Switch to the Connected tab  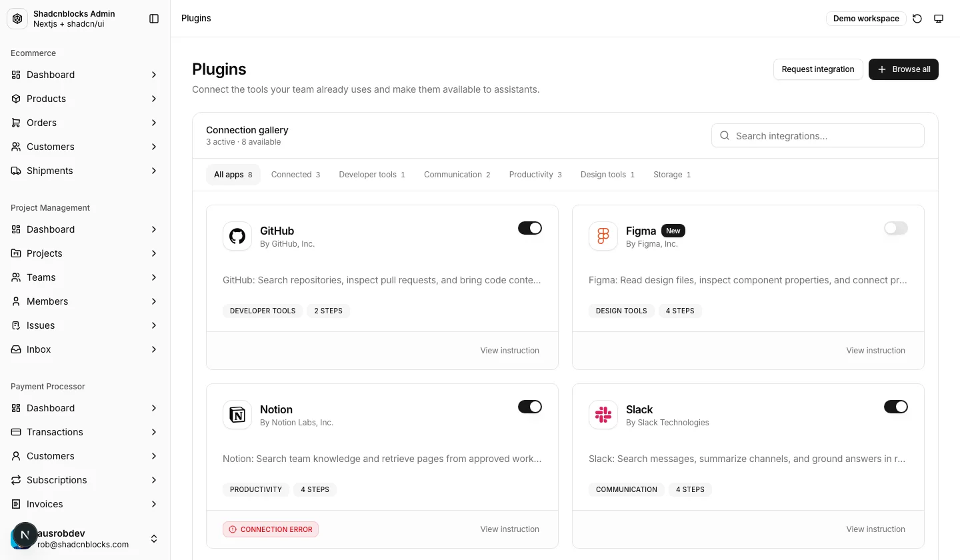(x=296, y=175)
